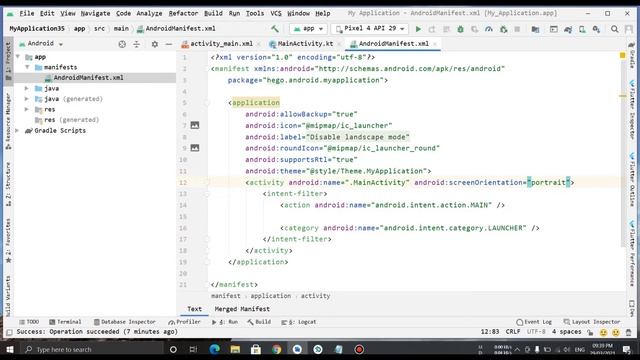
Task: Toggle the Flutter Outline side panel
Action: [x=632, y=180]
